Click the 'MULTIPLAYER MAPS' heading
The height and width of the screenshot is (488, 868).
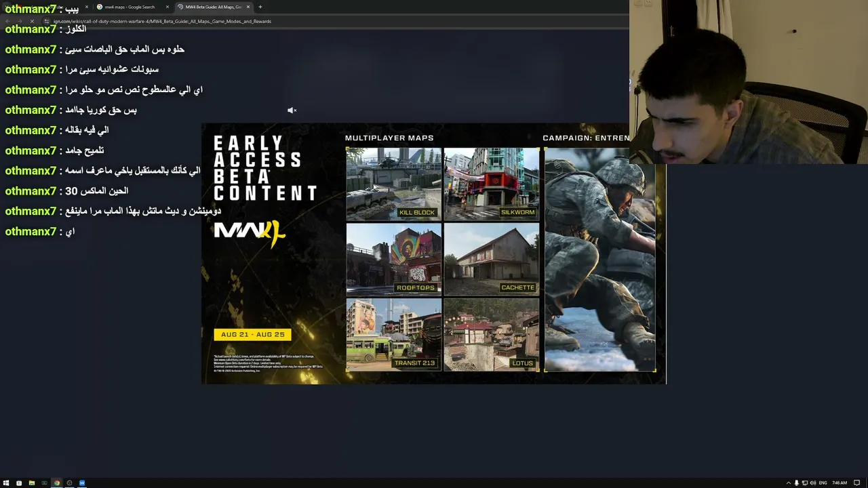click(389, 138)
